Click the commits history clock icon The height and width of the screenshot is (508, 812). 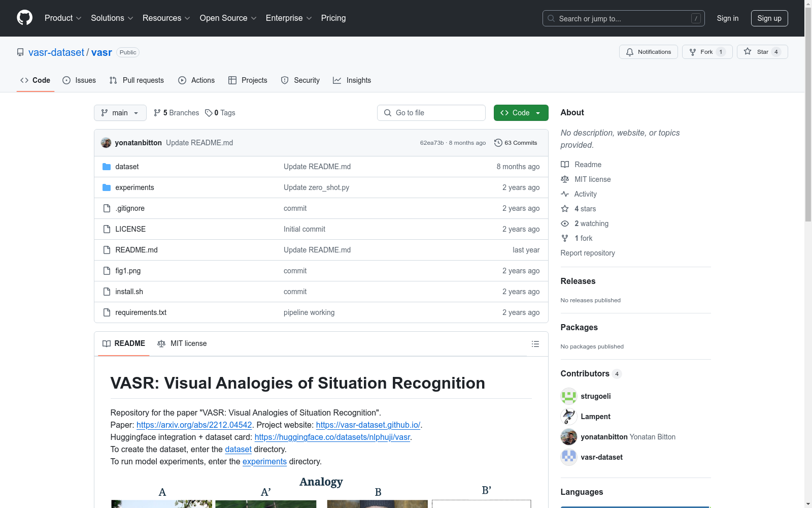point(498,143)
